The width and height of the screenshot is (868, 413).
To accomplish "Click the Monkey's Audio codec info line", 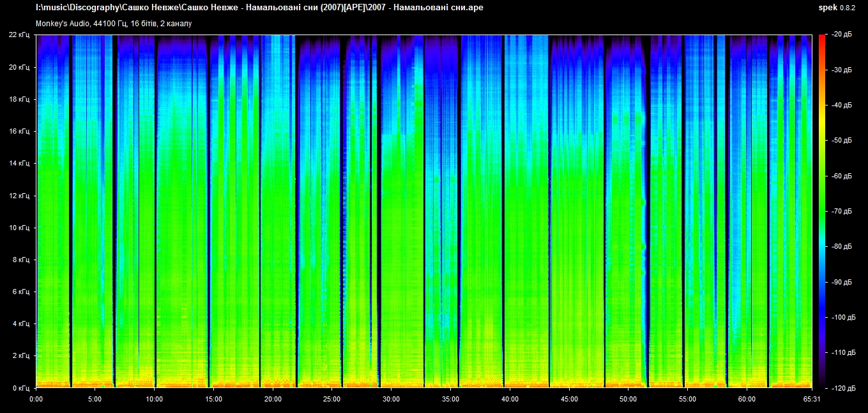I will [114, 23].
